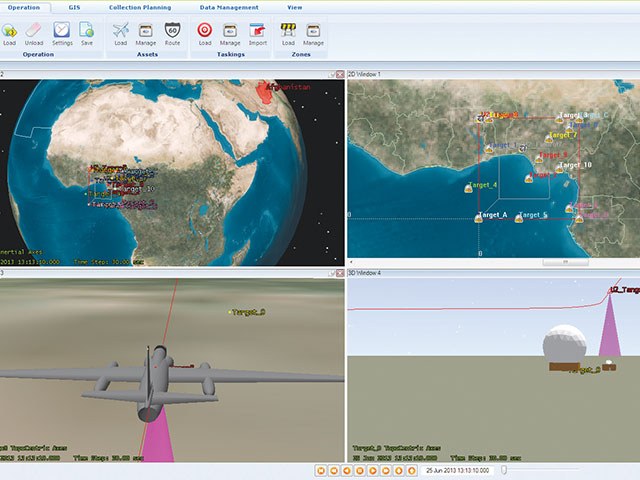This screenshot has width=640, height=480.
Task: Switch to the GIS tab
Action: tap(75, 7)
